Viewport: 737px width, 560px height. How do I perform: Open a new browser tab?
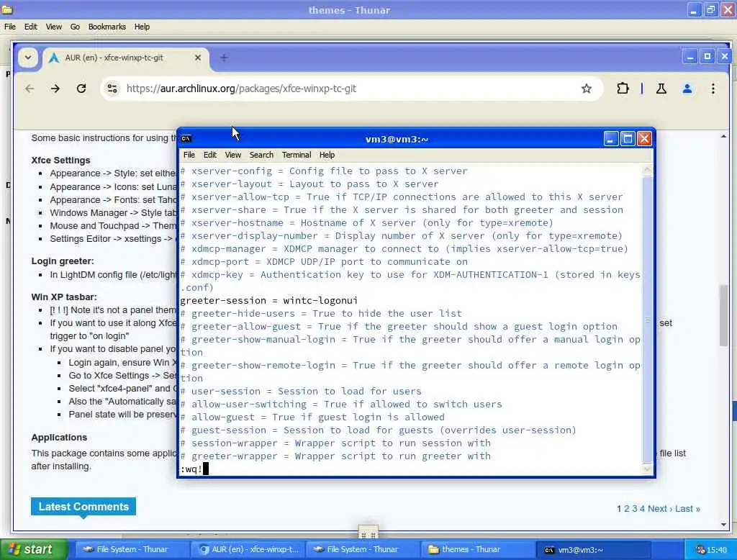coord(224,58)
